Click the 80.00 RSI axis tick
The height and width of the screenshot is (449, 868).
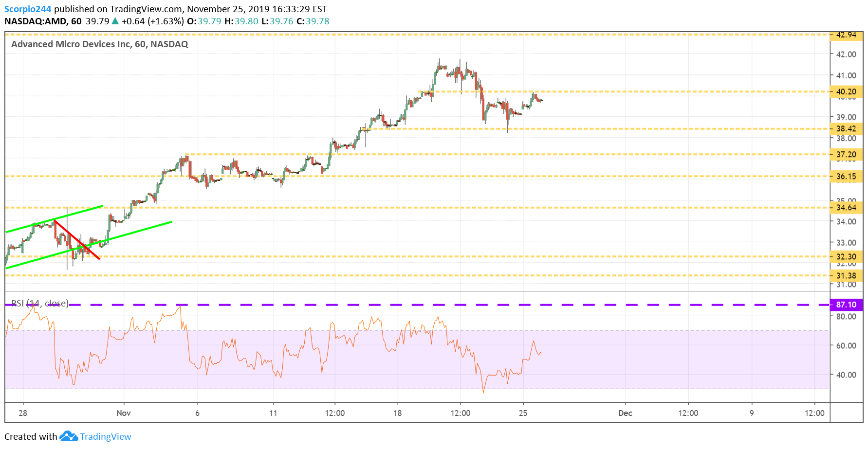point(846,316)
